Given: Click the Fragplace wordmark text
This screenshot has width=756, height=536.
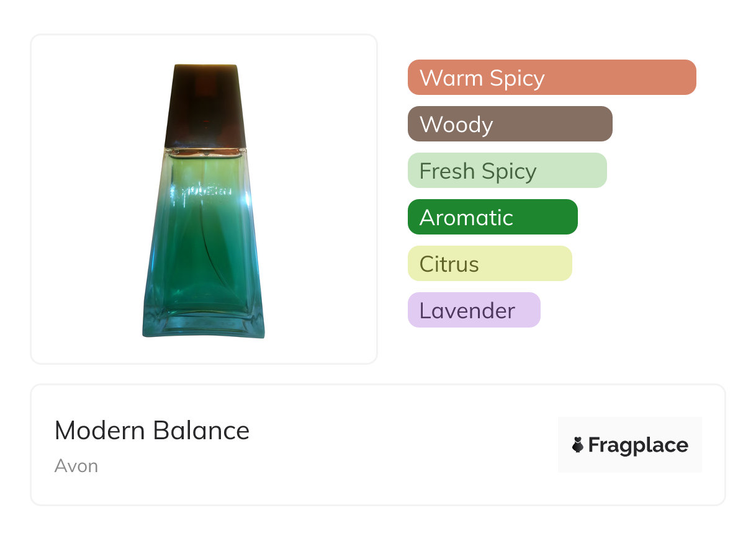Looking at the screenshot, I should coord(638,445).
